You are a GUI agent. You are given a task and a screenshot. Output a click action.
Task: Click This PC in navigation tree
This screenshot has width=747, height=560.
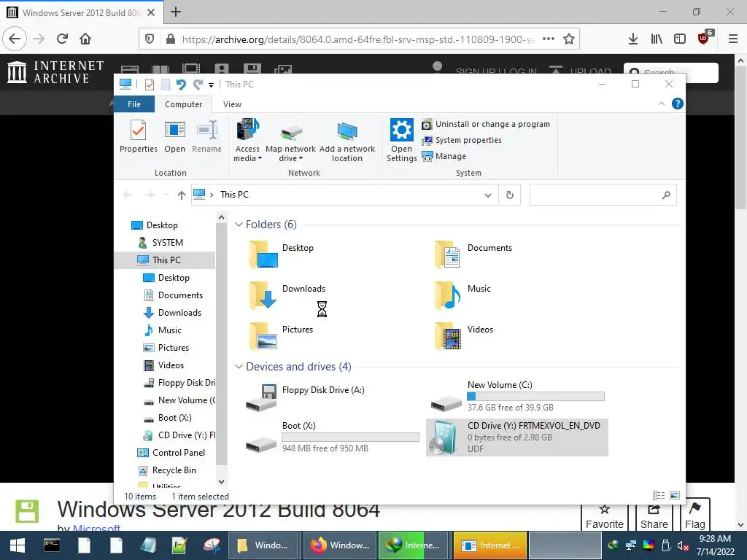[x=166, y=260]
